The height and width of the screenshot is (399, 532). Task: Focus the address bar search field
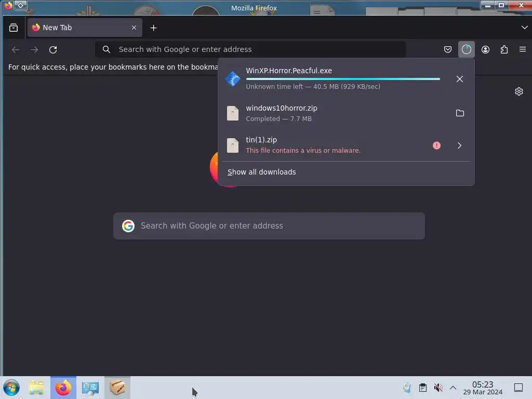250,49
